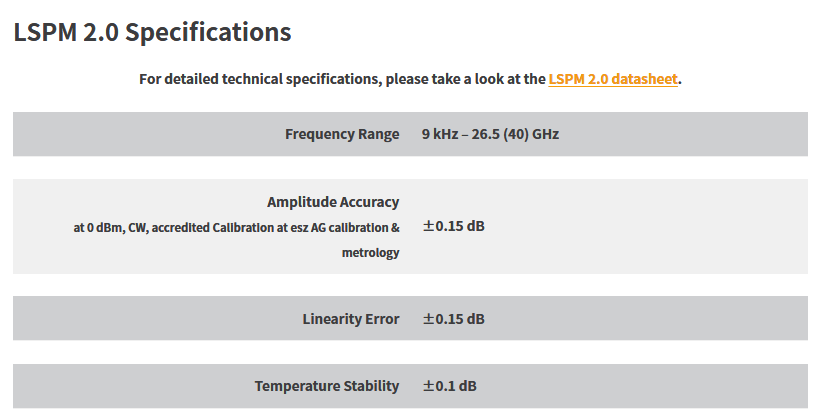
Task: Click the Frequency Range table row
Action: pos(410,134)
